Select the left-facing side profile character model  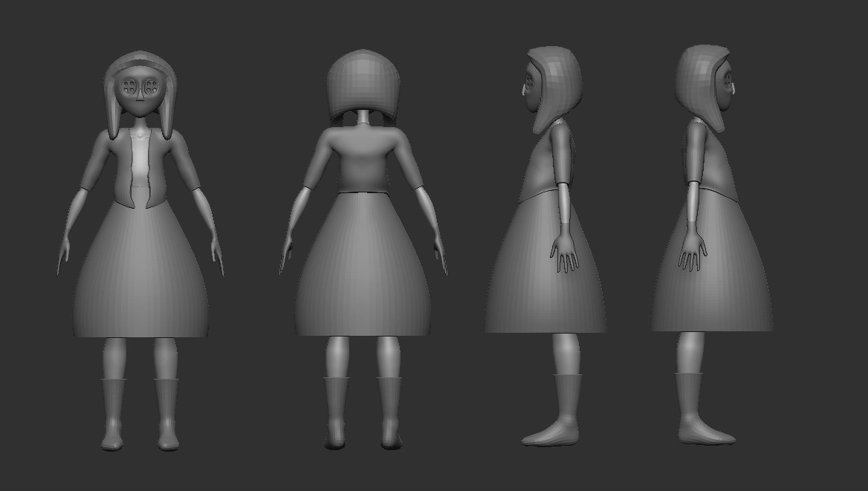click(545, 246)
